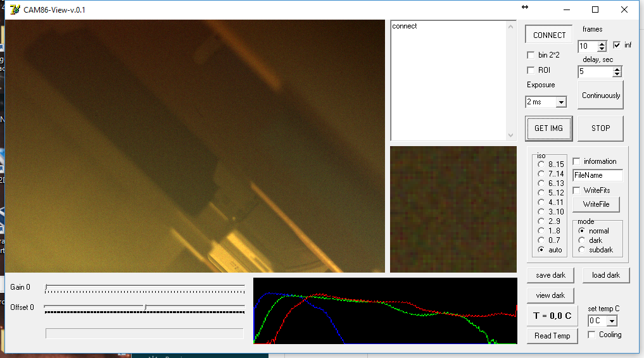Click the RGB histogram display
Image resolution: width=644 pixels, height=358 pixels.
point(385,311)
